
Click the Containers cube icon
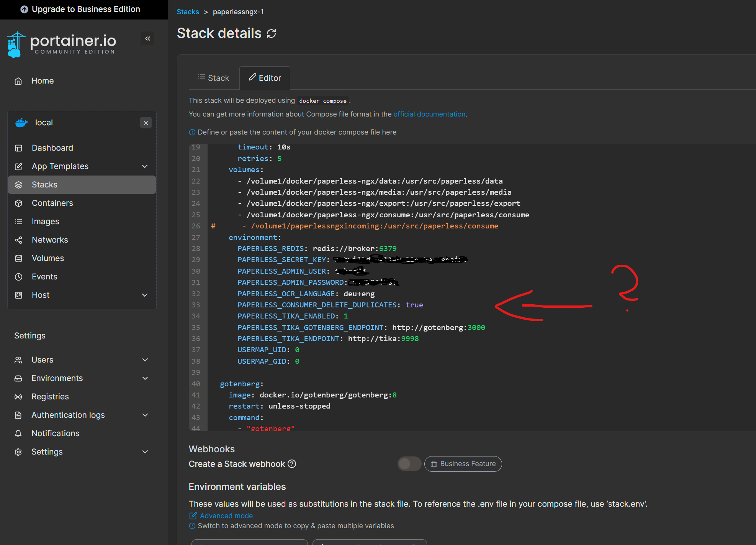18,203
